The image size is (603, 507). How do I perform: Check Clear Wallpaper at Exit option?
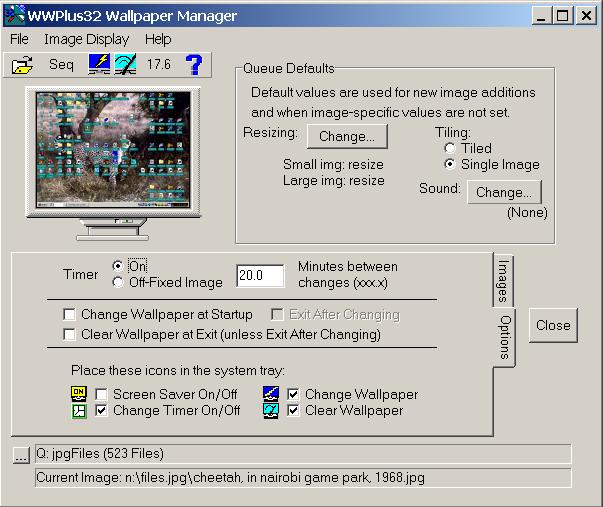click(x=69, y=334)
